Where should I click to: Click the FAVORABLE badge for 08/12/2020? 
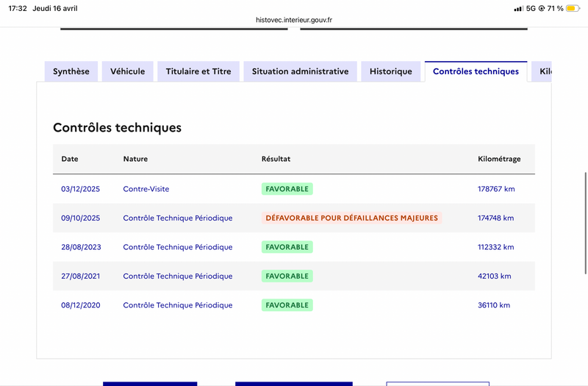(287, 305)
